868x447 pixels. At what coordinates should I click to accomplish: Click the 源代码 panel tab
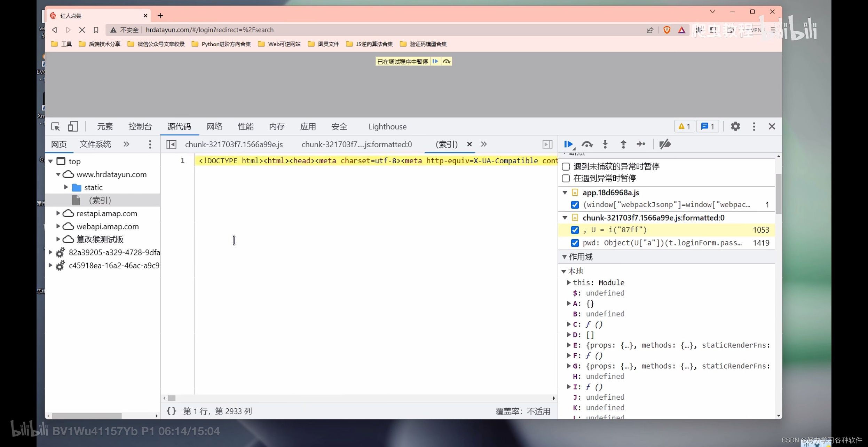[179, 126]
